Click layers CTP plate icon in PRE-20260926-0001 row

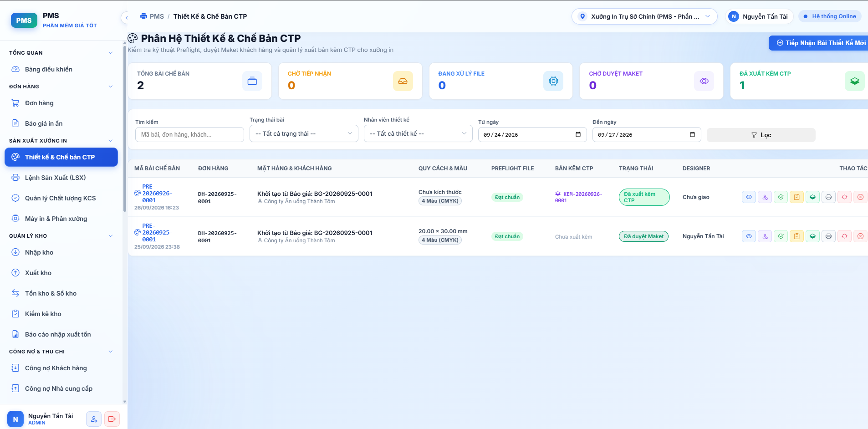[812, 197]
